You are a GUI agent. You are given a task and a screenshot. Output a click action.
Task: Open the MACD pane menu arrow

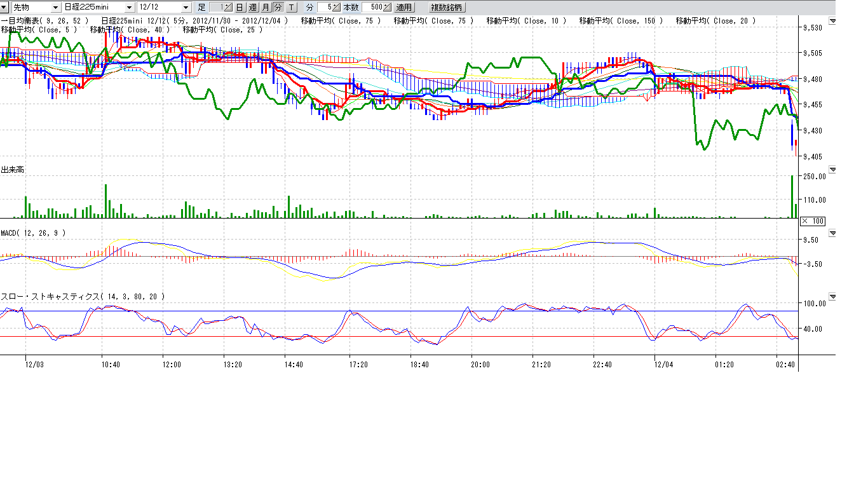coord(832,233)
